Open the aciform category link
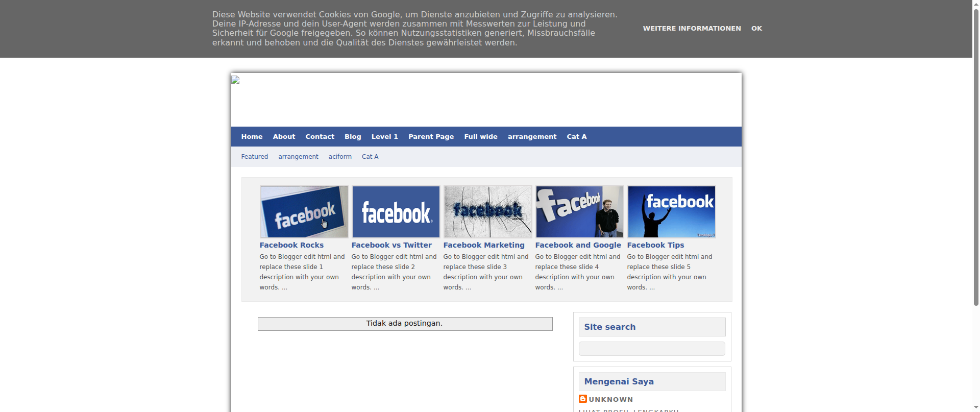Viewport: 980px width, 412px height. pyautogui.click(x=340, y=157)
